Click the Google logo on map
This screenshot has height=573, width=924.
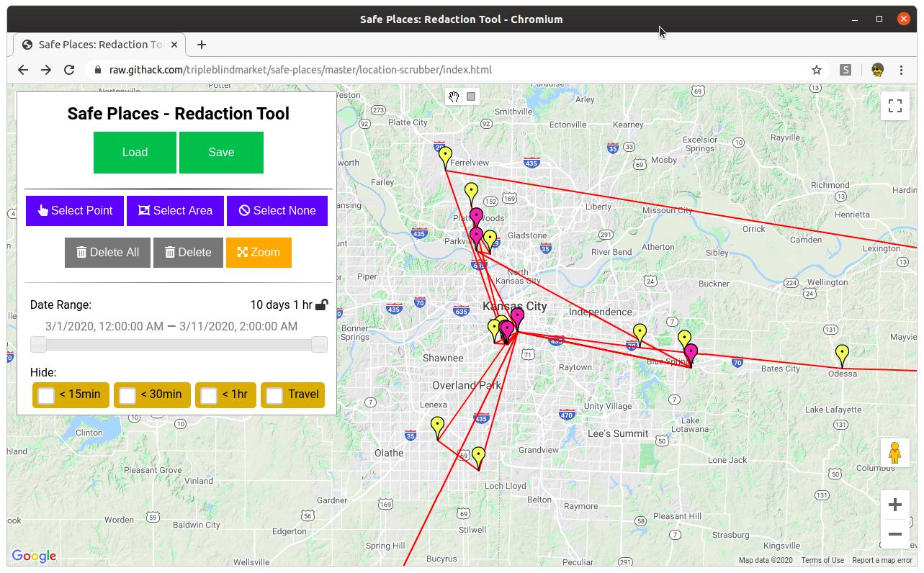pyautogui.click(x=34, y=556)
